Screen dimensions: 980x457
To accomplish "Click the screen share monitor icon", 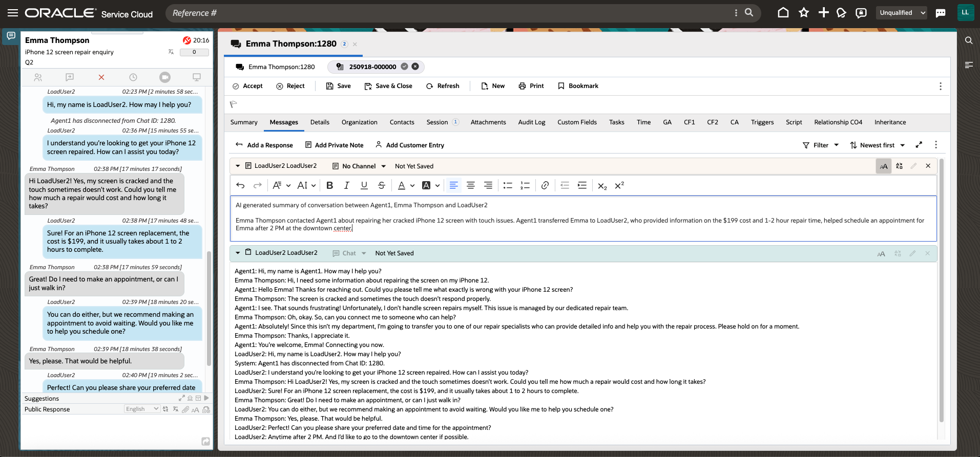I will (x=196, y=77).
